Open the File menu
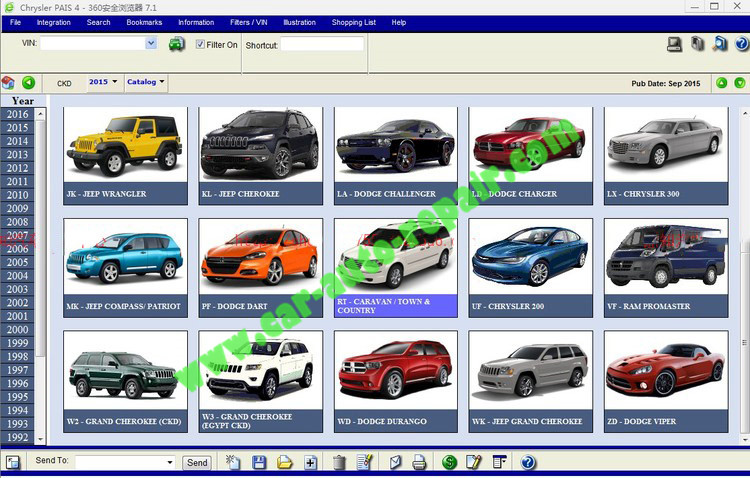Viewport: 750px width, 478px height. [x=15, y=22]
